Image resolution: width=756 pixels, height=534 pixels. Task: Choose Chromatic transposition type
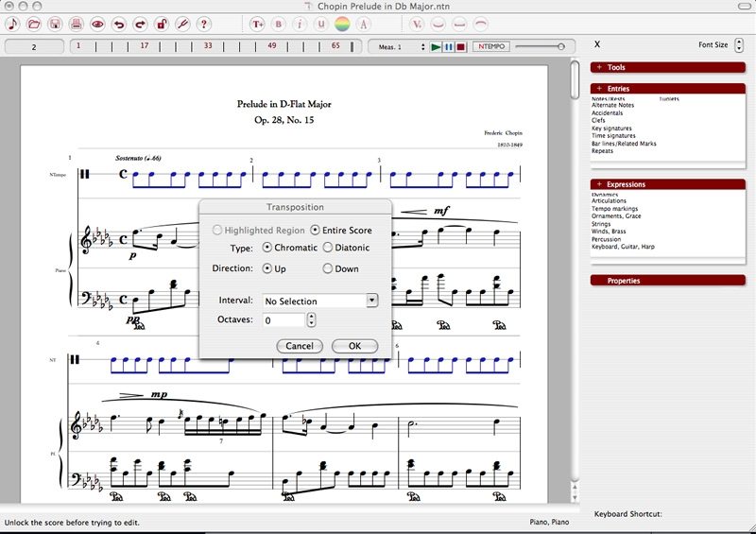pyautogui.click(x=266, y=248)
